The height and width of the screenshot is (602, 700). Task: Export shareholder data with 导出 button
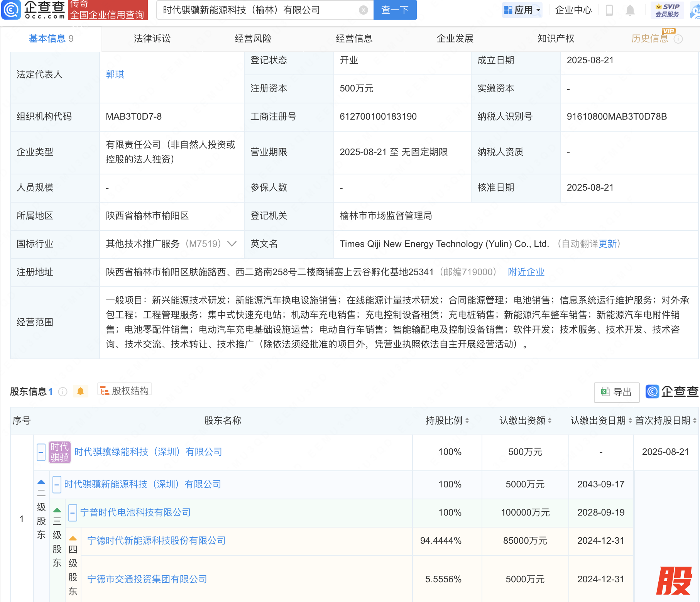(x=616, y=392)
